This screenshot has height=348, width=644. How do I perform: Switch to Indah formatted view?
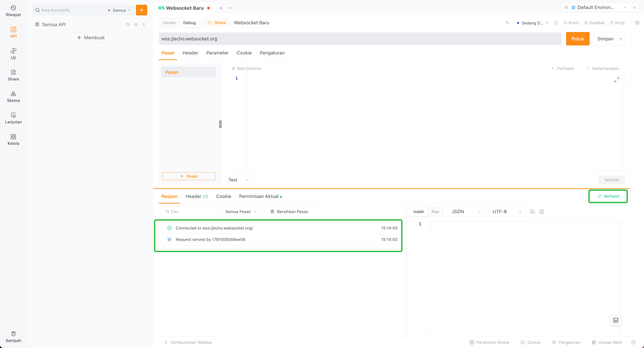(418, 212)
